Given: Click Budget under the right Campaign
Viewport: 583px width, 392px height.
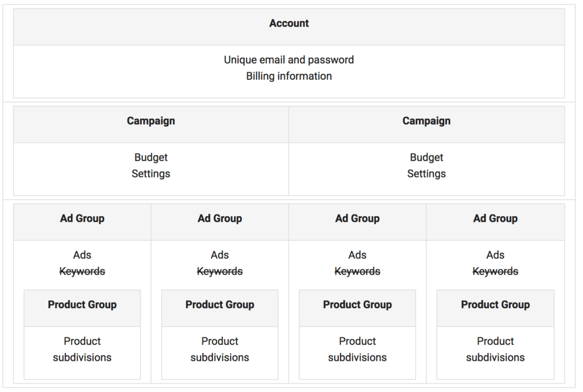Looking at the screenshot, I should pos(426,157).
